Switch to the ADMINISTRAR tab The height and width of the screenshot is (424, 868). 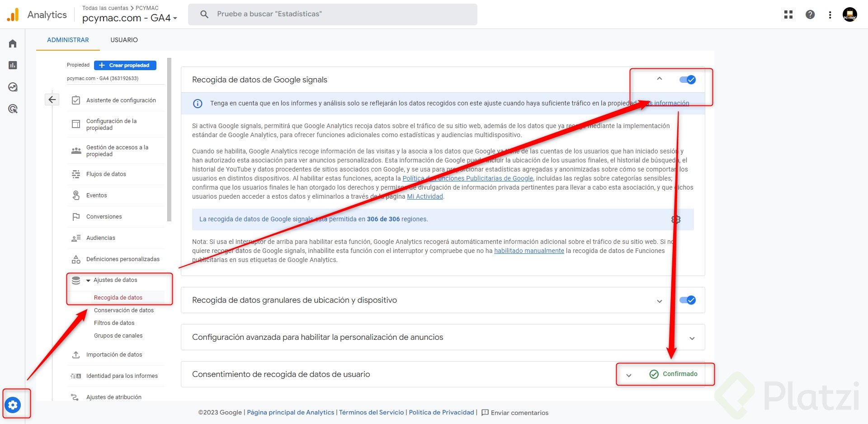pos(68,40)
